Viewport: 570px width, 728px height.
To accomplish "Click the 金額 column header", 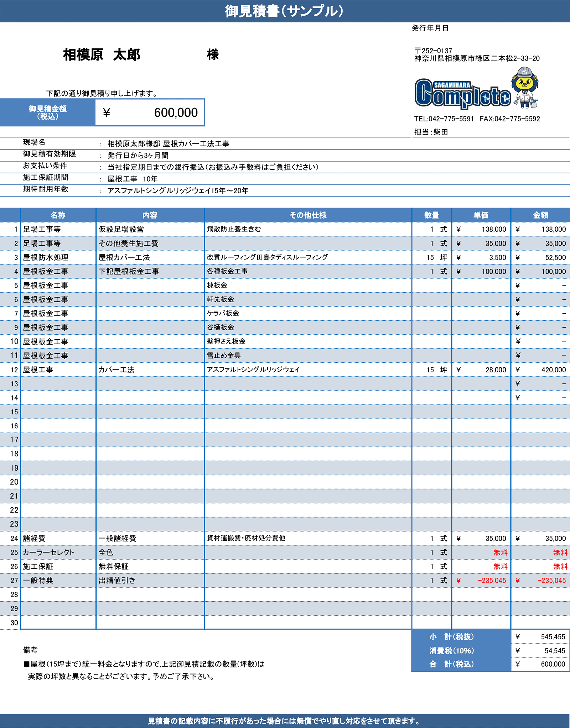I will point(540,215).
